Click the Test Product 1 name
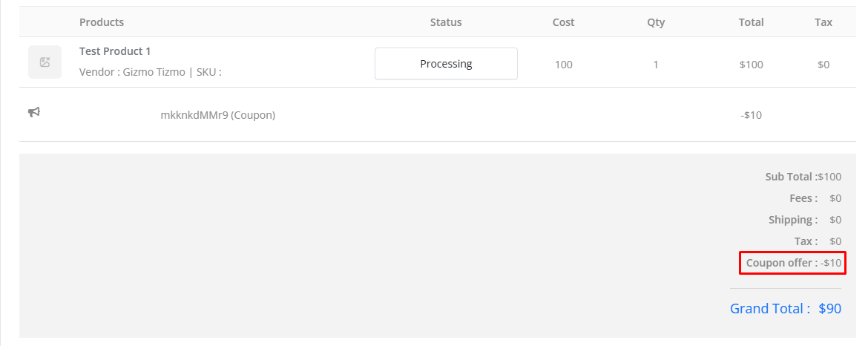The width and height of the screenshot is (868, 346). point(115,51)
